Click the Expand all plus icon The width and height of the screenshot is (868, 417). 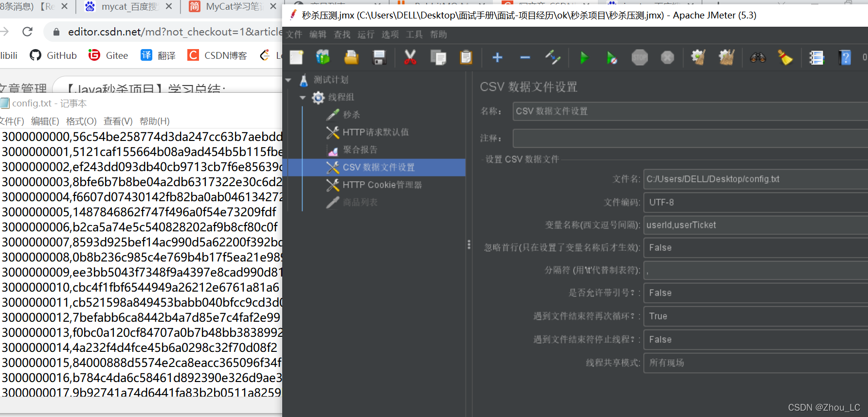point(497,57)
